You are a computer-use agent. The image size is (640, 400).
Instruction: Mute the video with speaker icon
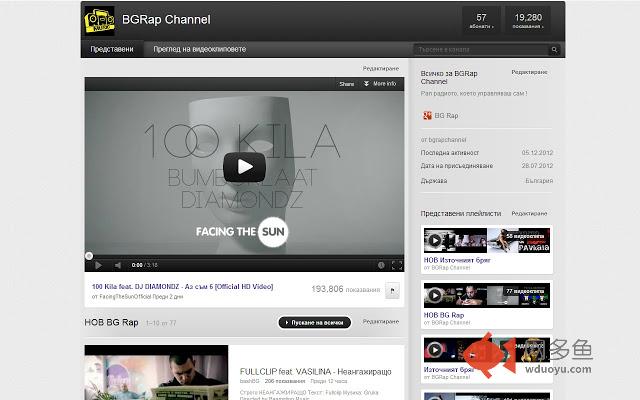click(x=118, y=265)
